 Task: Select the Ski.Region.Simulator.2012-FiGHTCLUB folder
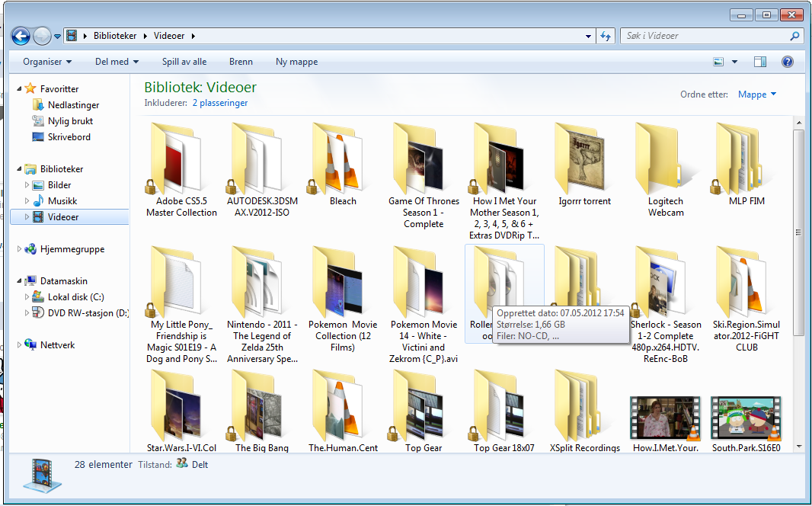(746, 299)
